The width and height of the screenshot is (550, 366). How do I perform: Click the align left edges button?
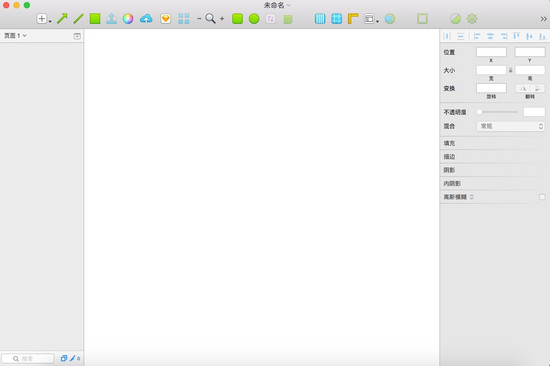(x=477, y=36)
